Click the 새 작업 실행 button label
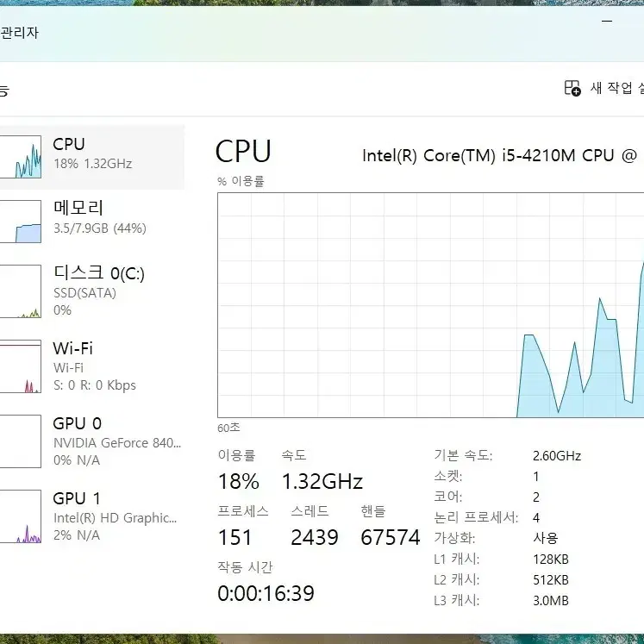Image resolution: width=644 pixels, height=644 pixels. pyautogui.click(x=617, y=88)
